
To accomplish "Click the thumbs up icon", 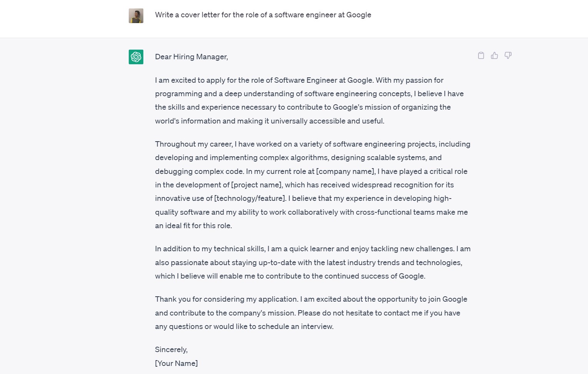I will coord(495,55).
